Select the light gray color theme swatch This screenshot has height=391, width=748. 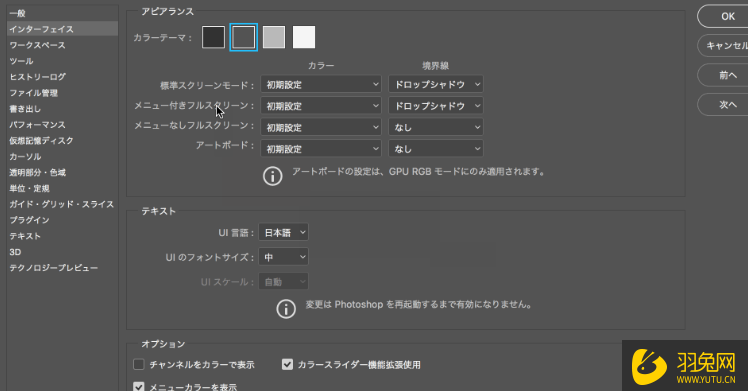[x=274, y=37]
